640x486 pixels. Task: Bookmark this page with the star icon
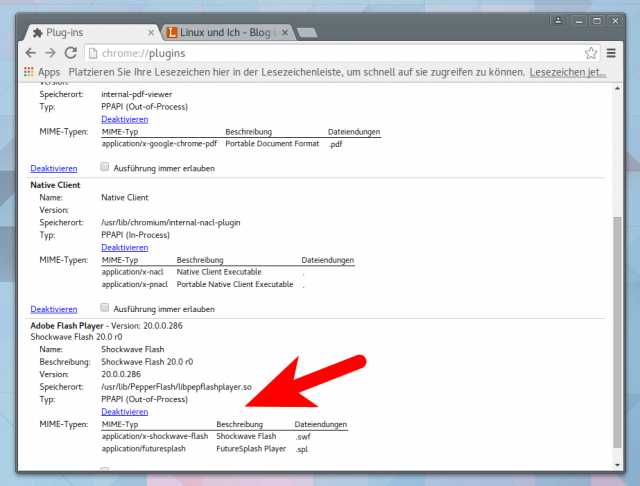591,53
